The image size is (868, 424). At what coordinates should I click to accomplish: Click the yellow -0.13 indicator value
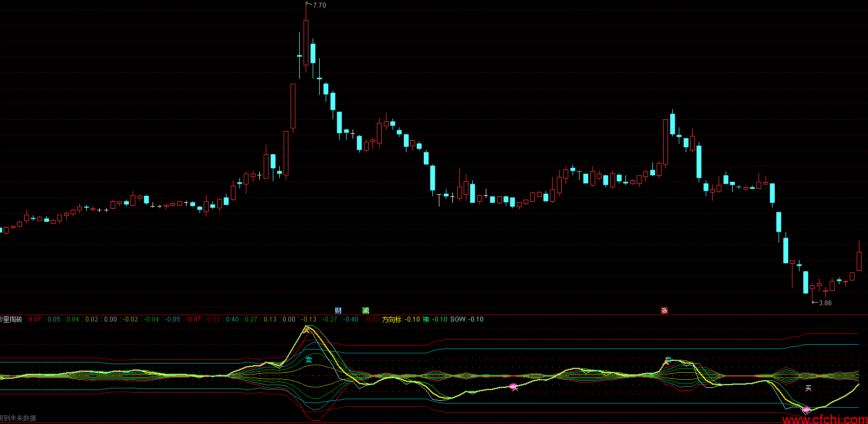309,319
